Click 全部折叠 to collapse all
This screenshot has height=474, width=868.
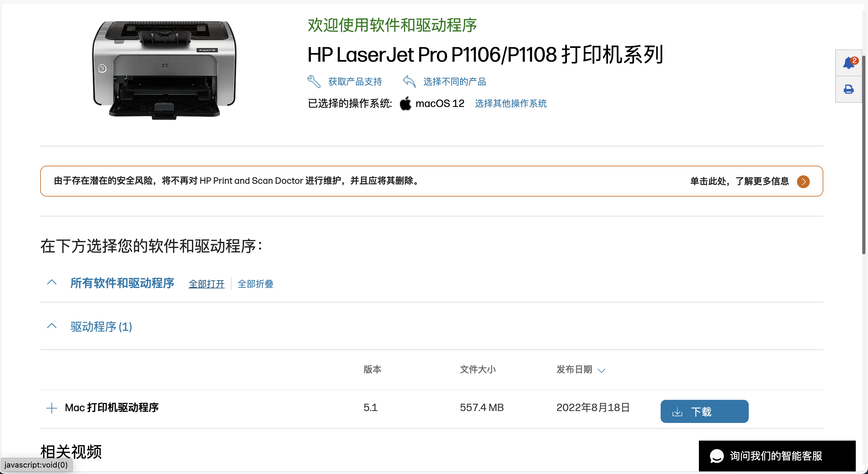(255, 284)
